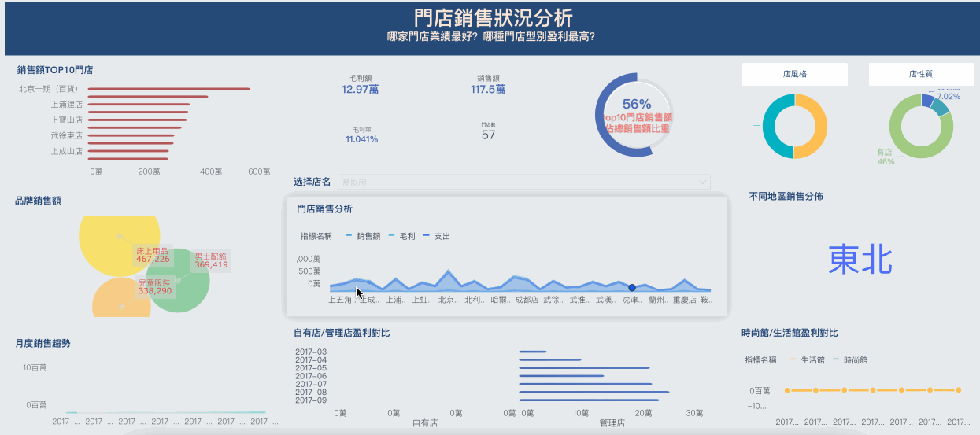Toggle the 時尚館 legend series
Screen dimensions: 980x435
[x=849, y=359]
